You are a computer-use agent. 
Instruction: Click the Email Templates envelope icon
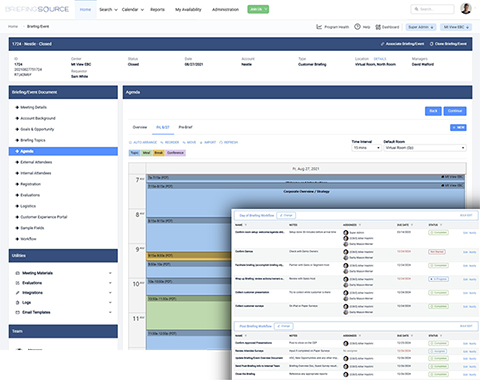[18, 312]
